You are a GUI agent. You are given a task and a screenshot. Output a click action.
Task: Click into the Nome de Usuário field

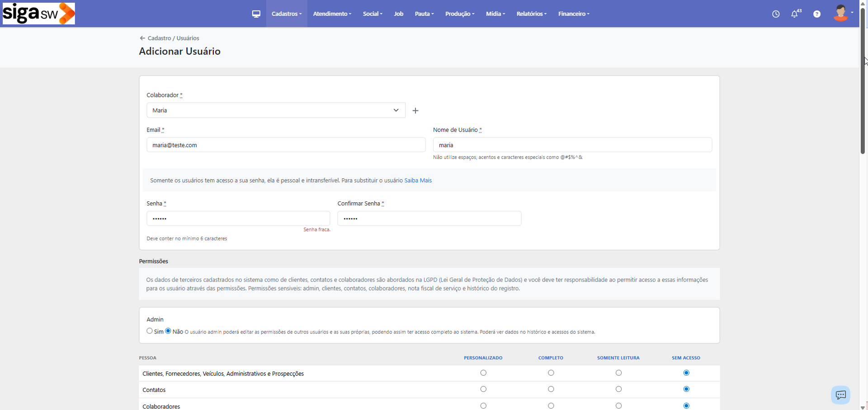pyautogui.click(x=572, y=145)
